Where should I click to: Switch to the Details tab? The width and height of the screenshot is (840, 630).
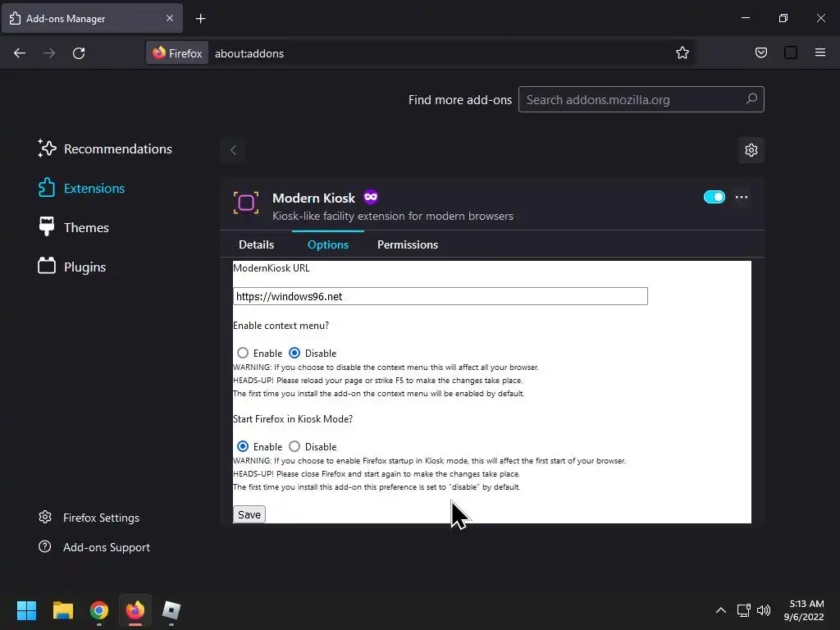(256, 244)
